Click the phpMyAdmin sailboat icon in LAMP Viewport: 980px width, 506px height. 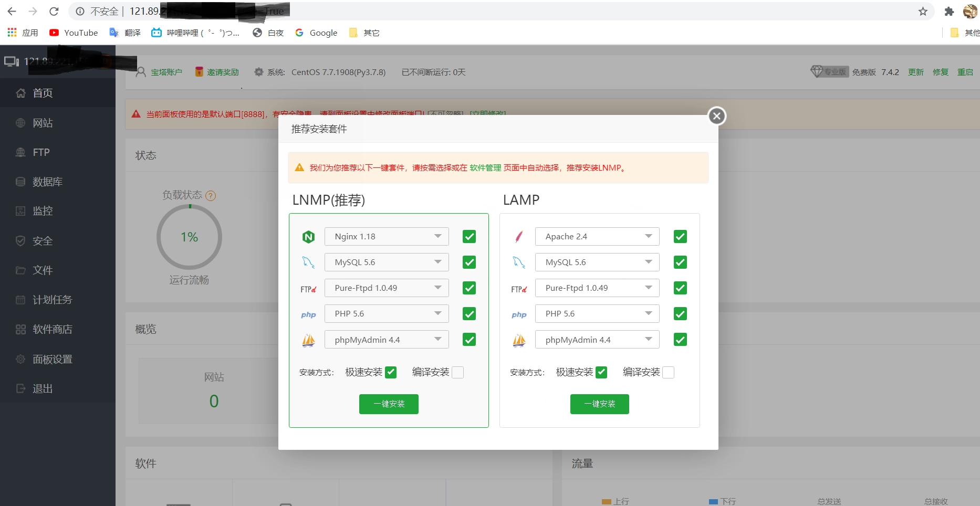click(519, 340)
